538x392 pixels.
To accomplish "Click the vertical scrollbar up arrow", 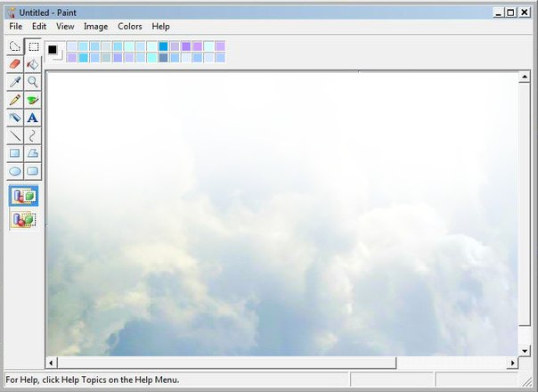I will point(525,77).
